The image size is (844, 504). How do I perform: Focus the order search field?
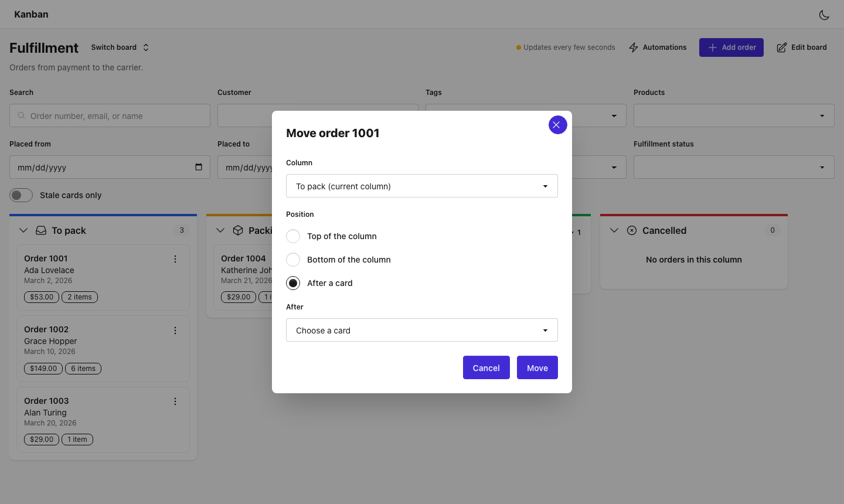point(110,115)
